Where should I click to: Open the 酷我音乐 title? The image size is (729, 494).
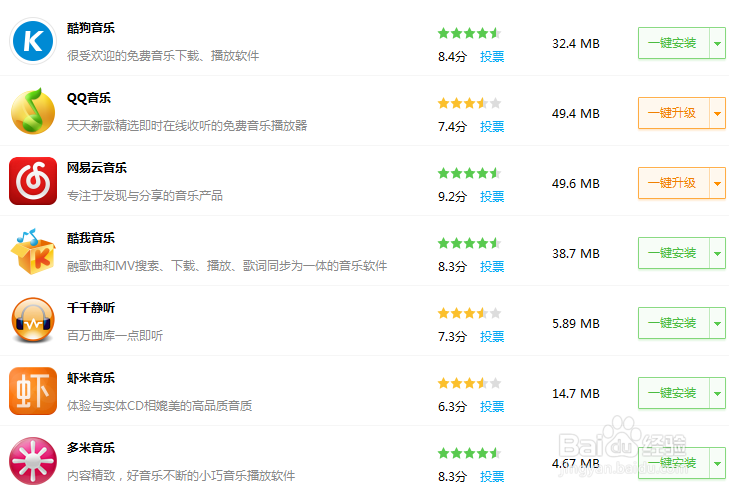pyautogui.click(x=91, y=238)
